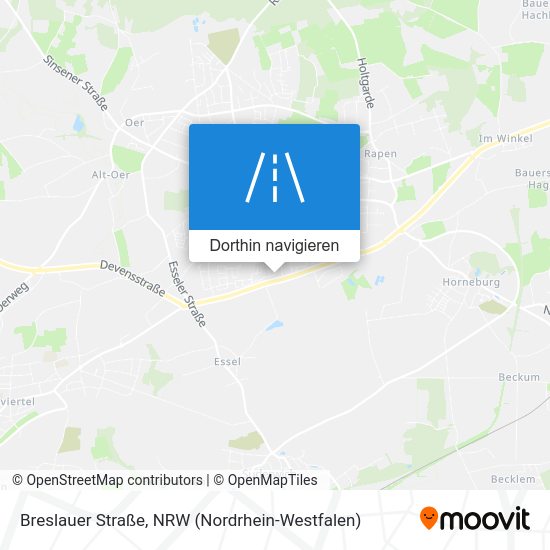Click the Oer district label
Viewport: 550px width, 550px height.
(135, 123)
